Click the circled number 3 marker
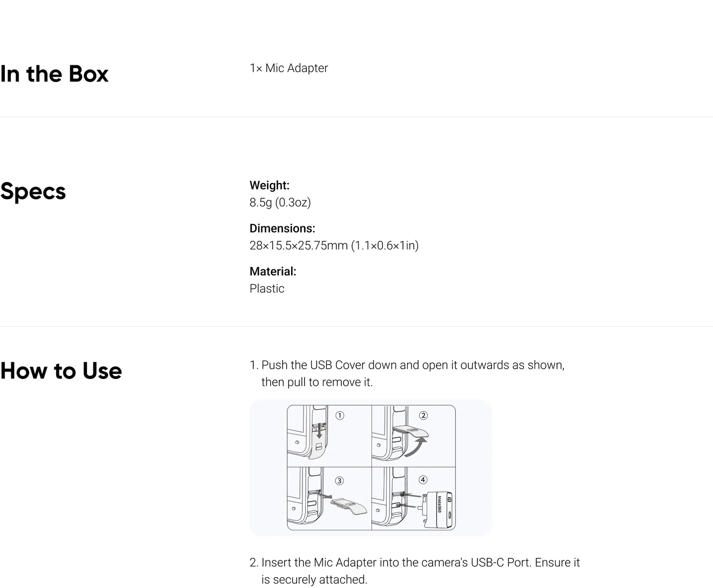This screenshot has height=588, width=713. click(x=339, y=481)
